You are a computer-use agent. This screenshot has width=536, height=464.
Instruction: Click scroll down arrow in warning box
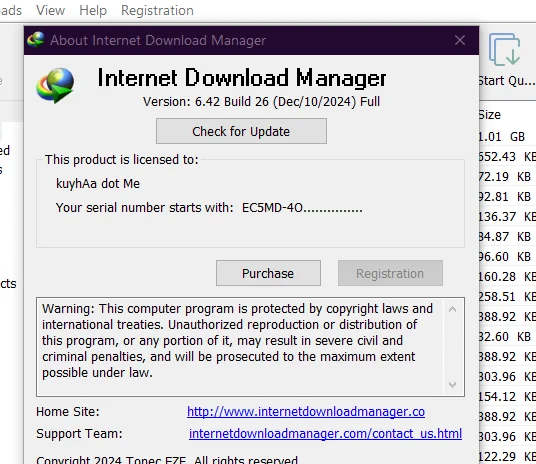click(x=453, y=385)
